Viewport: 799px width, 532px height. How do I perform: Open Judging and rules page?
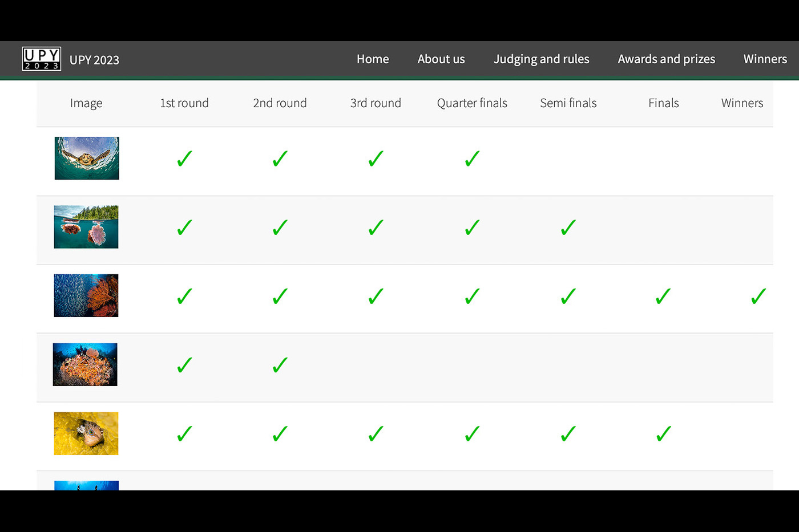point(541,59)
